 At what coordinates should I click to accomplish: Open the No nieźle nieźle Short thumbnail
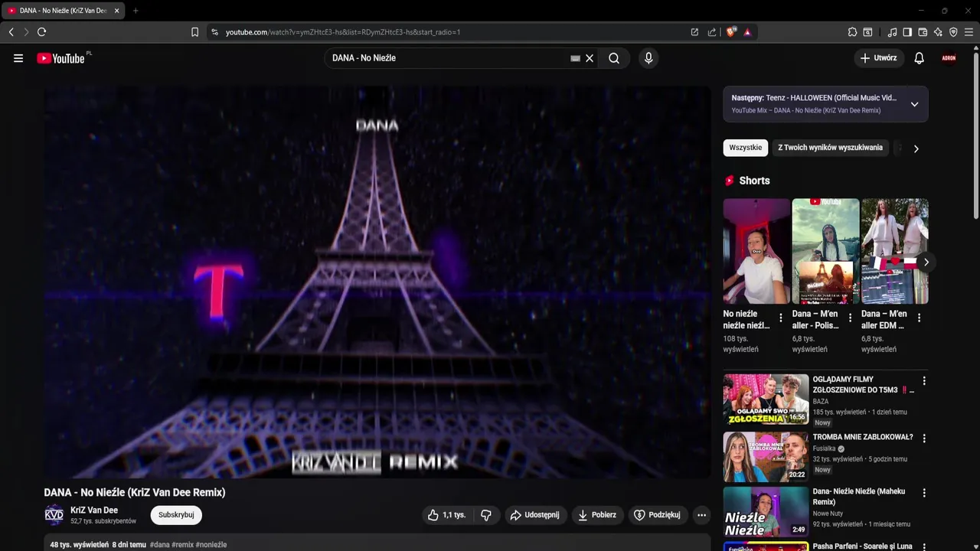tap(756, 252)
